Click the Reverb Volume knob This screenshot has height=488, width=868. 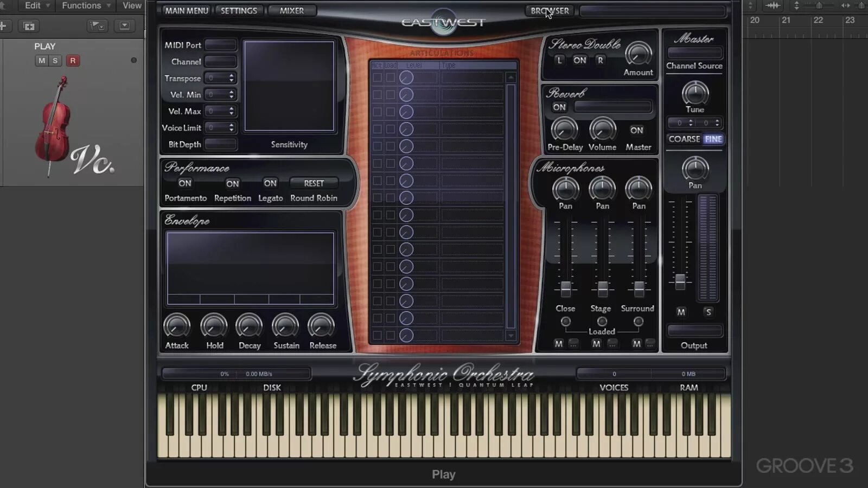[x=602, y=130]
